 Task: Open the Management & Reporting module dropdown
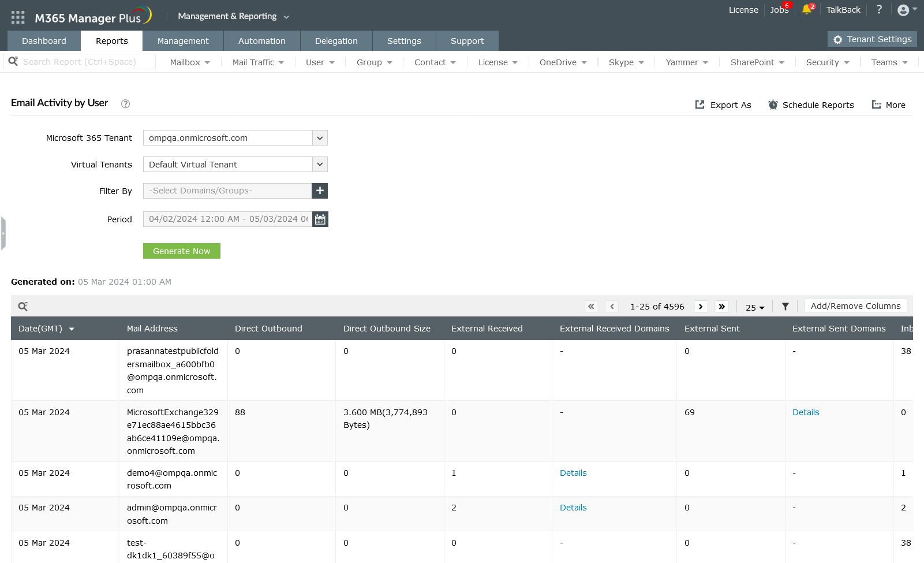234,16
